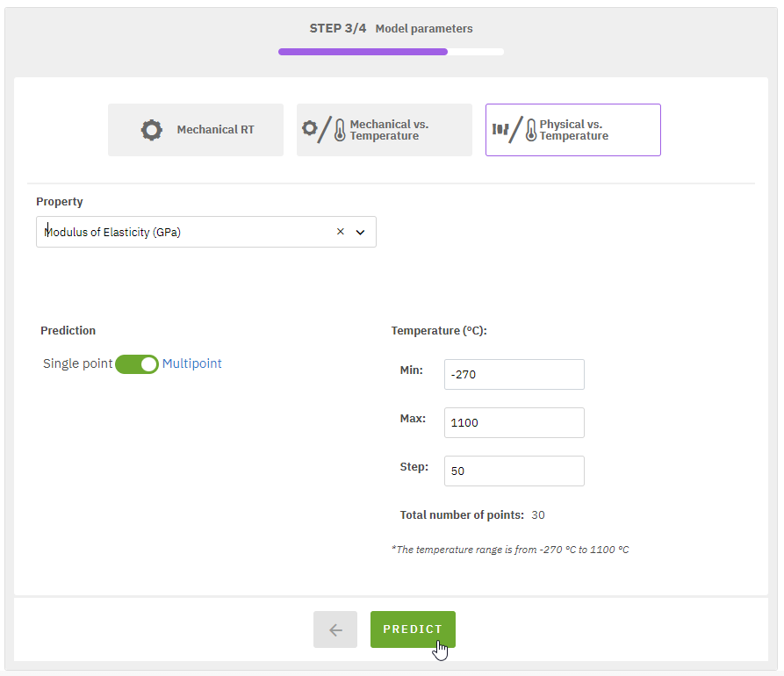Switch to Mechanical vs. Temperature tab label

389,130
